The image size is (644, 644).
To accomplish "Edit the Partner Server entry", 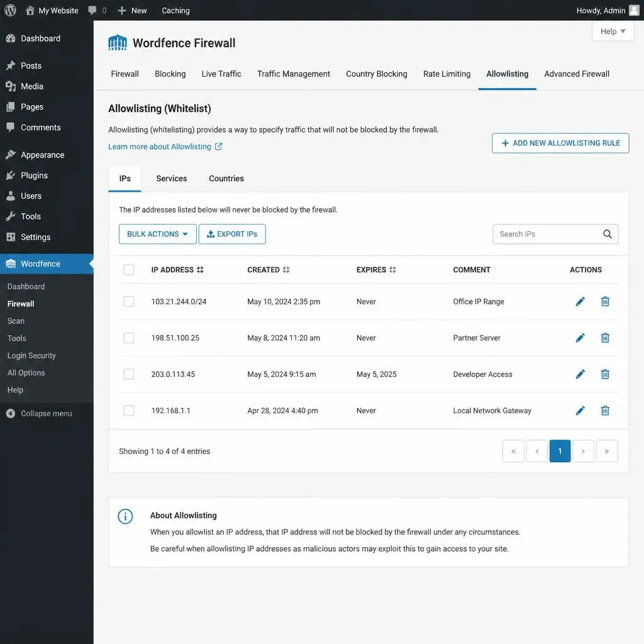I will point(580,338).
